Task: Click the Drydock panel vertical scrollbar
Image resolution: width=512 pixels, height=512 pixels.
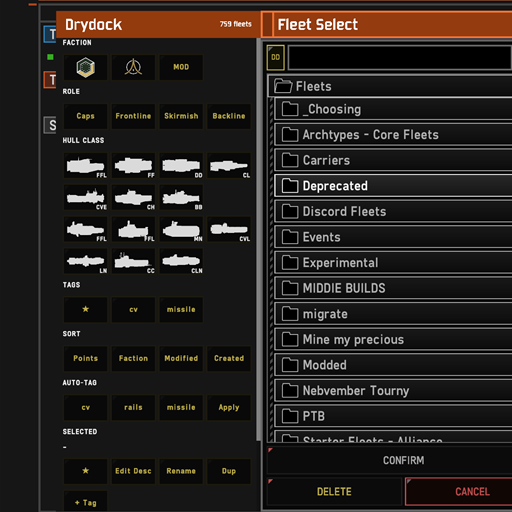Action: [258, 239]
